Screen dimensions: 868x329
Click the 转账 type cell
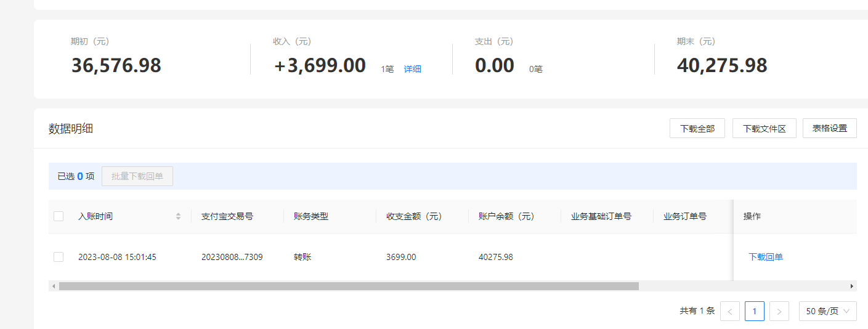click(x=302, y=257)
